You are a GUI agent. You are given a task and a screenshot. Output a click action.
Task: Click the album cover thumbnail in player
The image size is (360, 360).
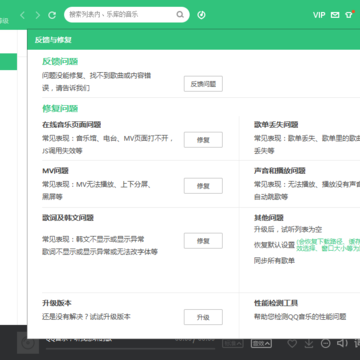tap(28, 343)
